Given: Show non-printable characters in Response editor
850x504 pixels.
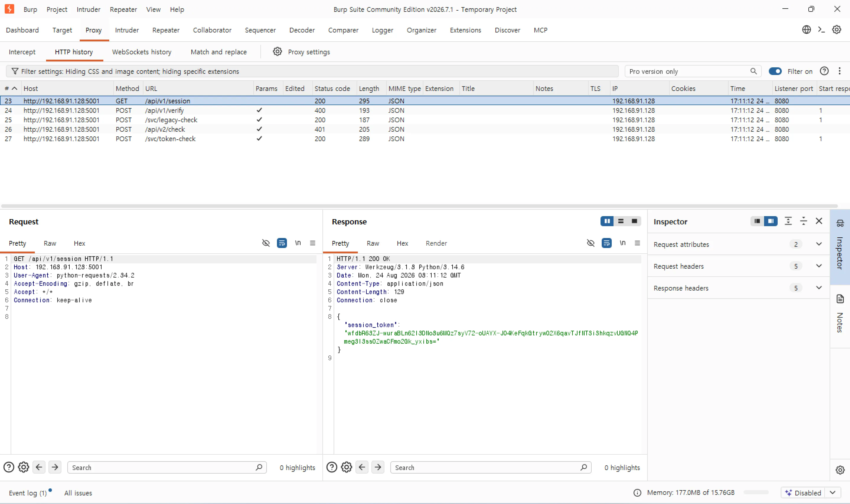Looking at the screenshot, I should point(622,243).
